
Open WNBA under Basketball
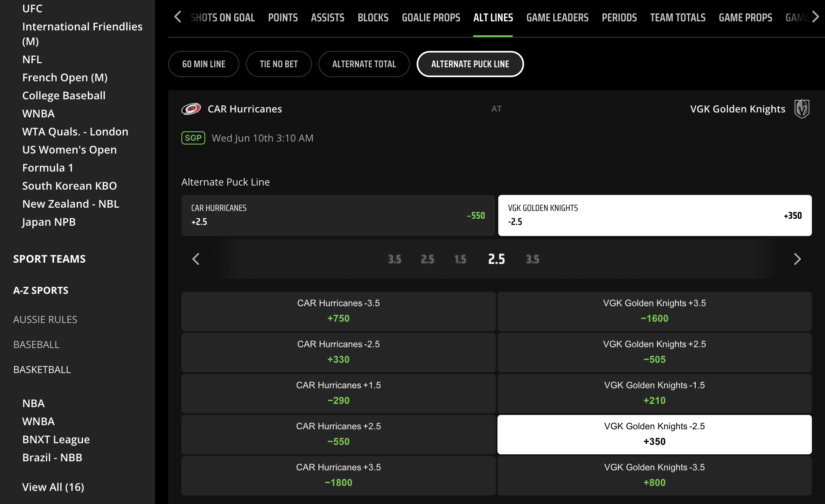point(38,422)
